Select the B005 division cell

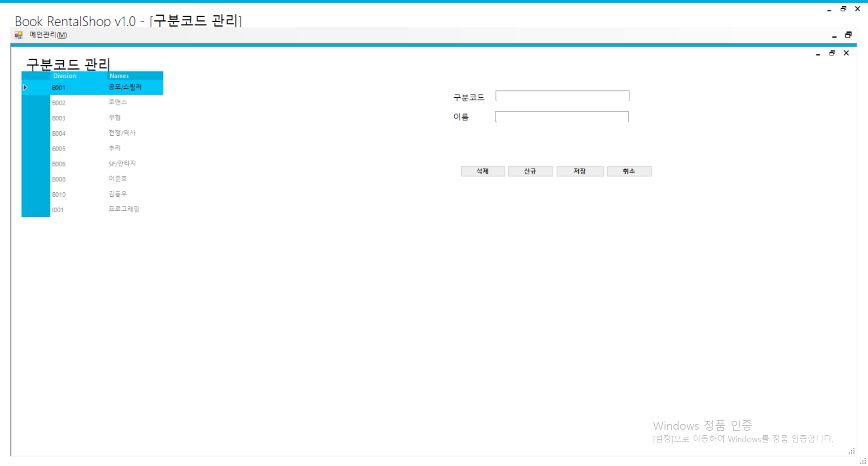click(x=79, y=149)
